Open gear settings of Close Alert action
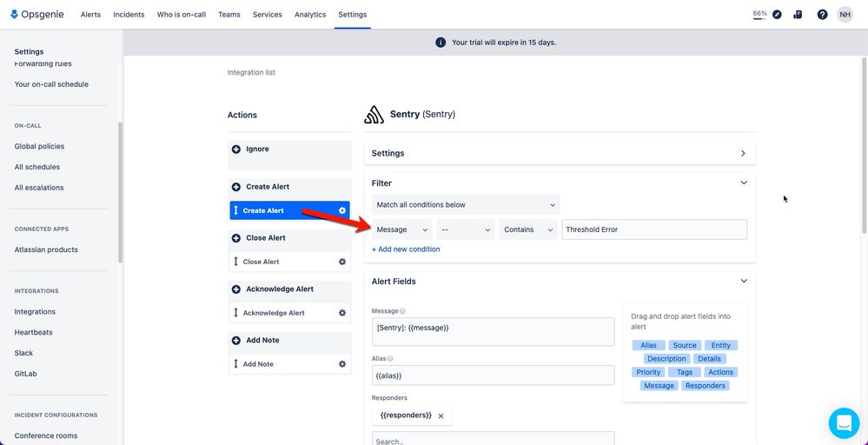Image resolution: width=868 pixels, height=445 pixels. coord(342,262)
